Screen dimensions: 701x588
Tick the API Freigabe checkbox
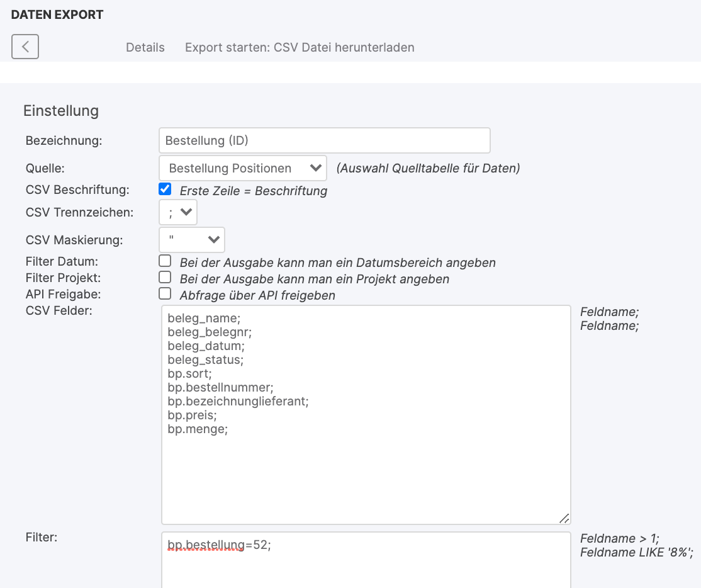click(165, 293)
